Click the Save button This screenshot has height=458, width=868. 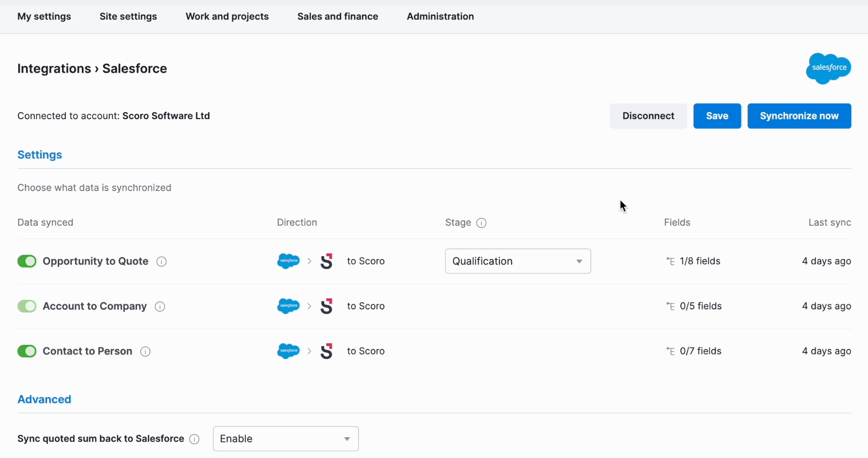coord(717,116)
